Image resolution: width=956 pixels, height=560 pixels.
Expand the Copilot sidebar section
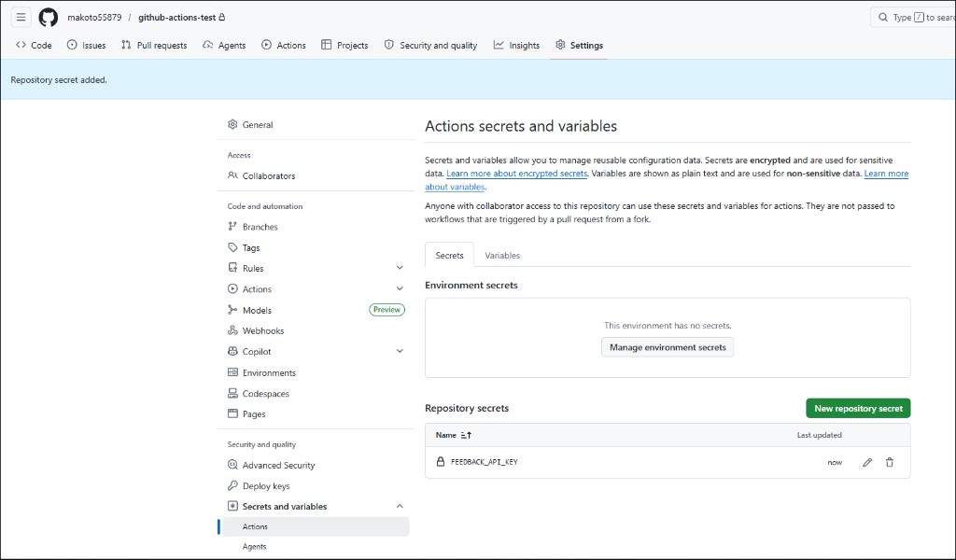(400, 352)
